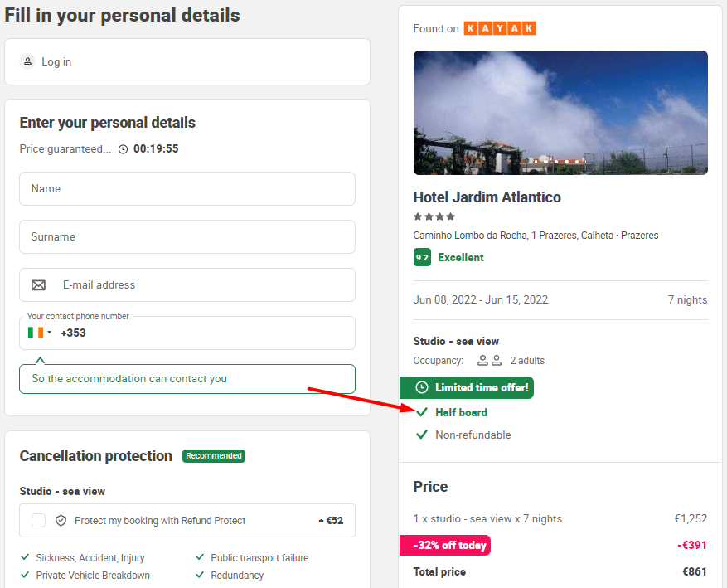
Task: Click the green 9.2 rating badge
Action: click(x=422, y=257)
